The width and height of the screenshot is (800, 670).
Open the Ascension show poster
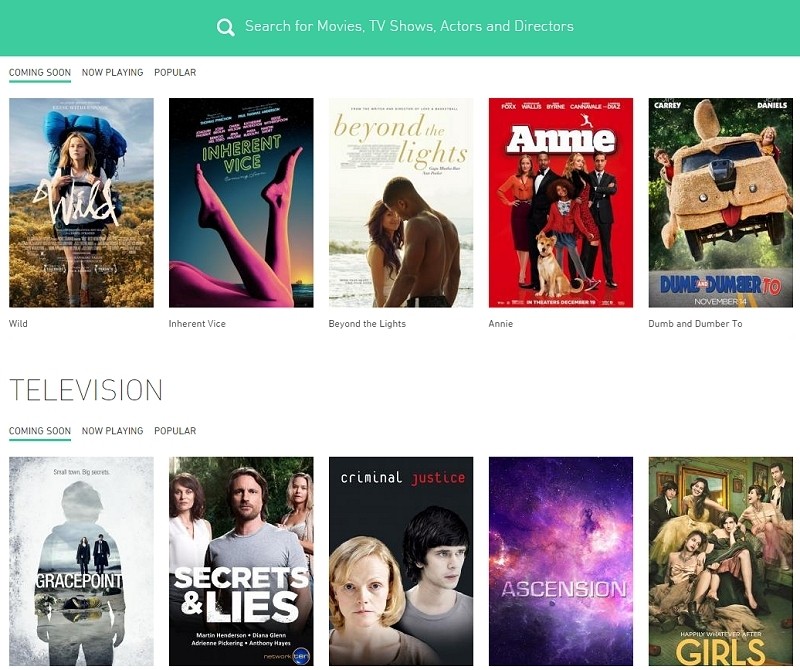click(561, 561)
